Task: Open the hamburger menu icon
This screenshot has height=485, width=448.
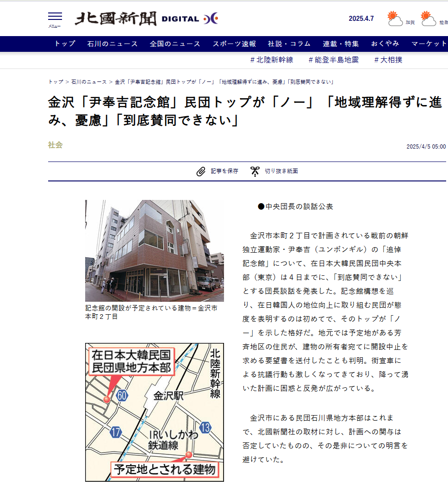Action: pyautogui.click(x=55, y=18)
